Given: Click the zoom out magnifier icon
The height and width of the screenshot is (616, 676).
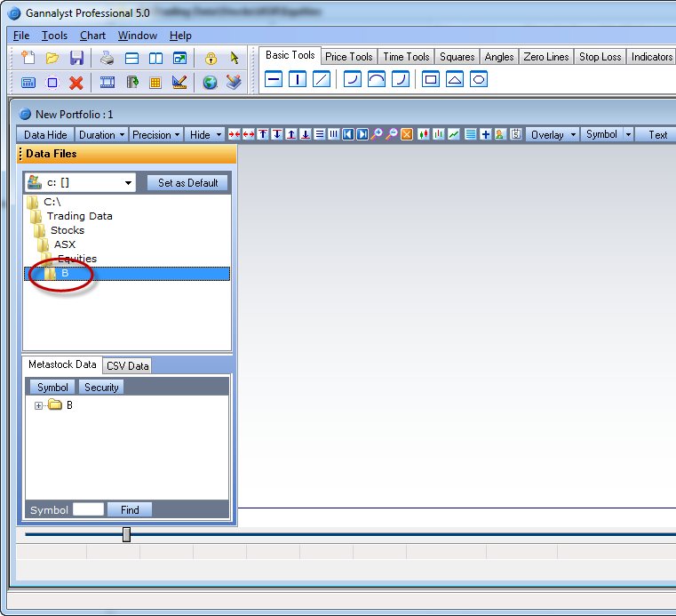Looking at the screenshot, I should point(392,134).
